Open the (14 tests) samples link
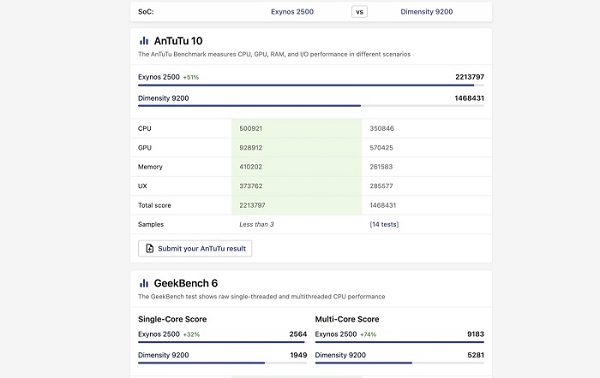Viewport: 600px width, 378px height. pos(384,225)
